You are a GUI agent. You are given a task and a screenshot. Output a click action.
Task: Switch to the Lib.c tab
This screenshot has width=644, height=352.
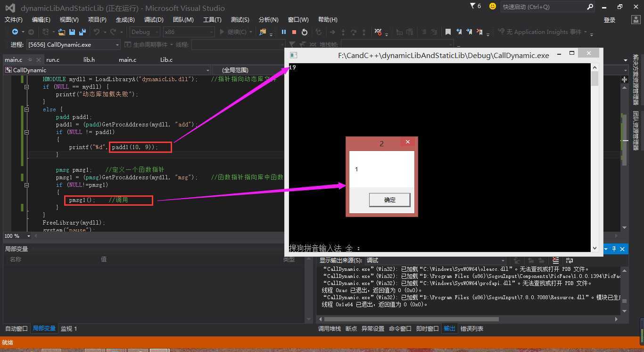point(166,60)
